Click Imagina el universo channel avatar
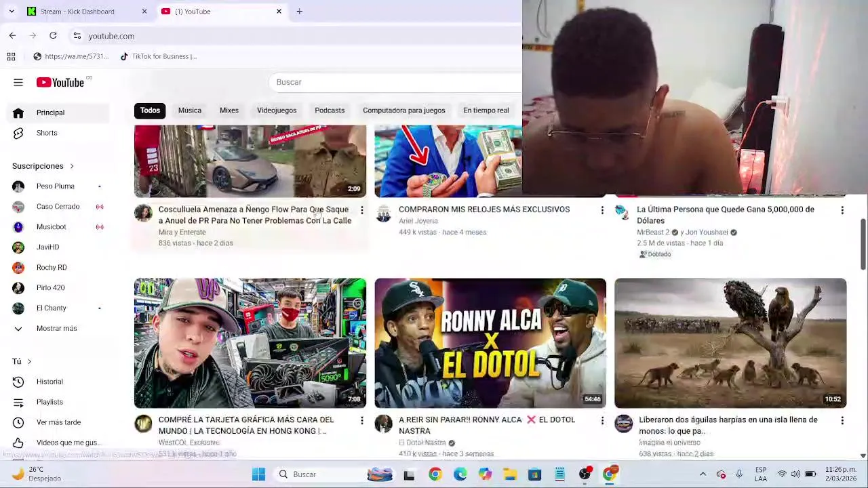The image size is (868, 488). point(623,424)
